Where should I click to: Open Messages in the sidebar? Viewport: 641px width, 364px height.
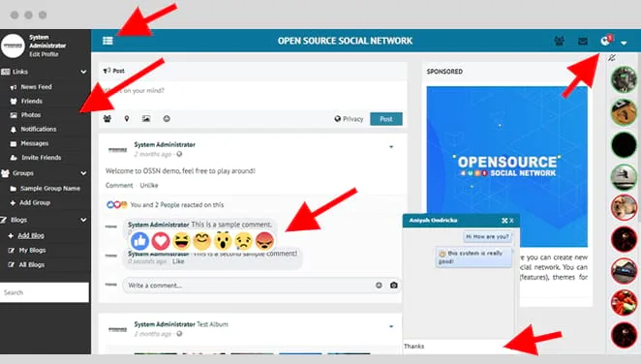click(34, 143)
